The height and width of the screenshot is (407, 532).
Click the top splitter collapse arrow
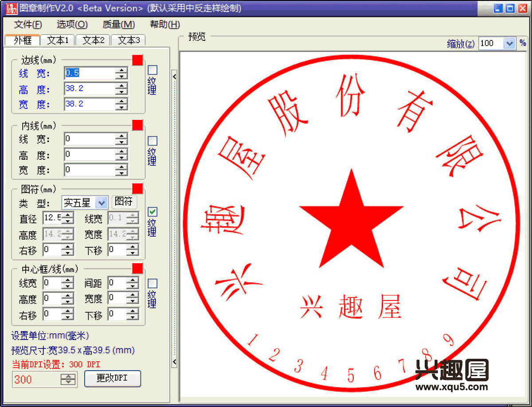(x=174, y=76)
